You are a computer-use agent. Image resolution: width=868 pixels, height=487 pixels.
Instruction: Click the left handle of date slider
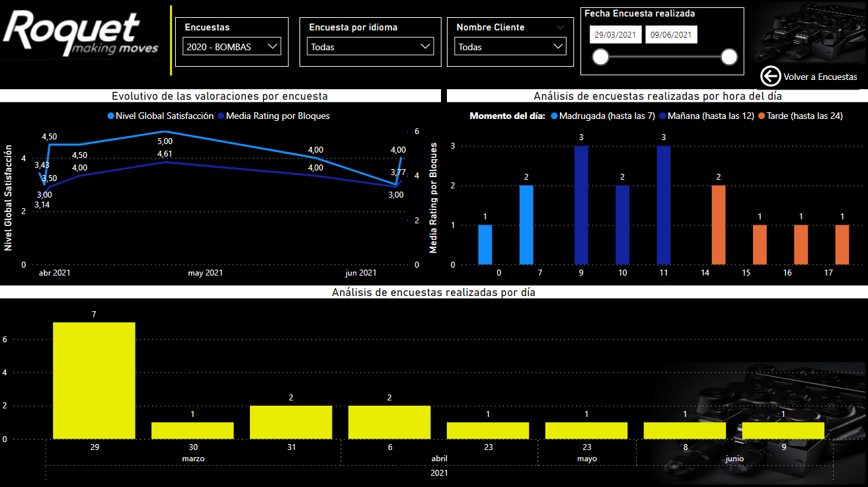pos(600,57)
